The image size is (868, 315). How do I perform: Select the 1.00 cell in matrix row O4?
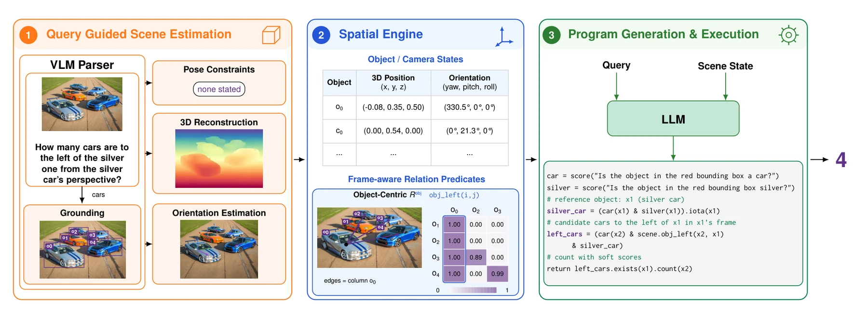[x=454, y=274]
